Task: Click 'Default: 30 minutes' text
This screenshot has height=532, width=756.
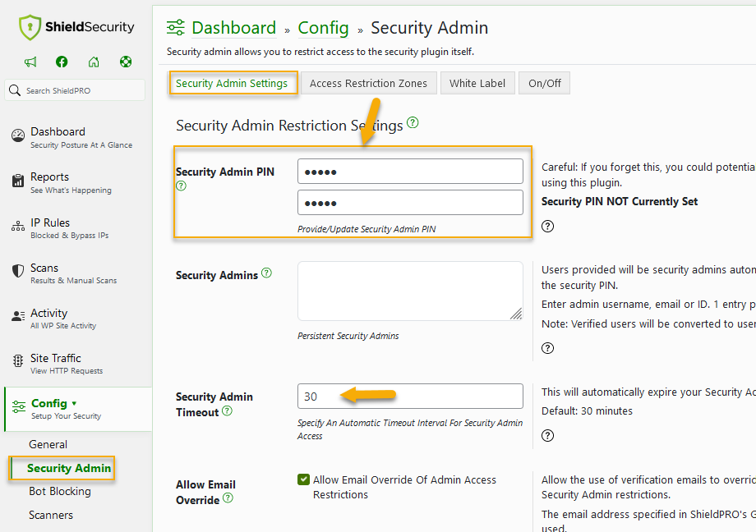Action: click(x=587, y=411)
